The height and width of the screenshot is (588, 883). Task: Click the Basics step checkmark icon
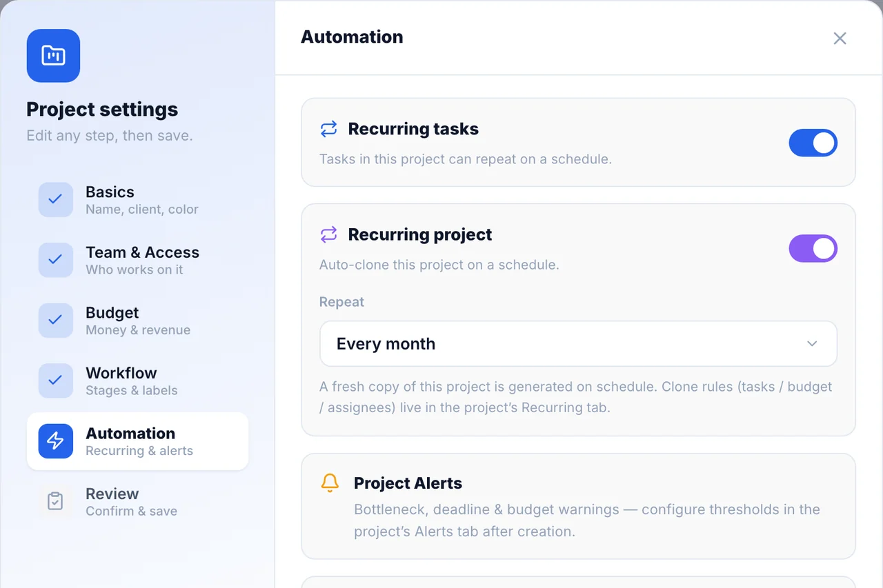pyautogui.click(x=55, y=200)
